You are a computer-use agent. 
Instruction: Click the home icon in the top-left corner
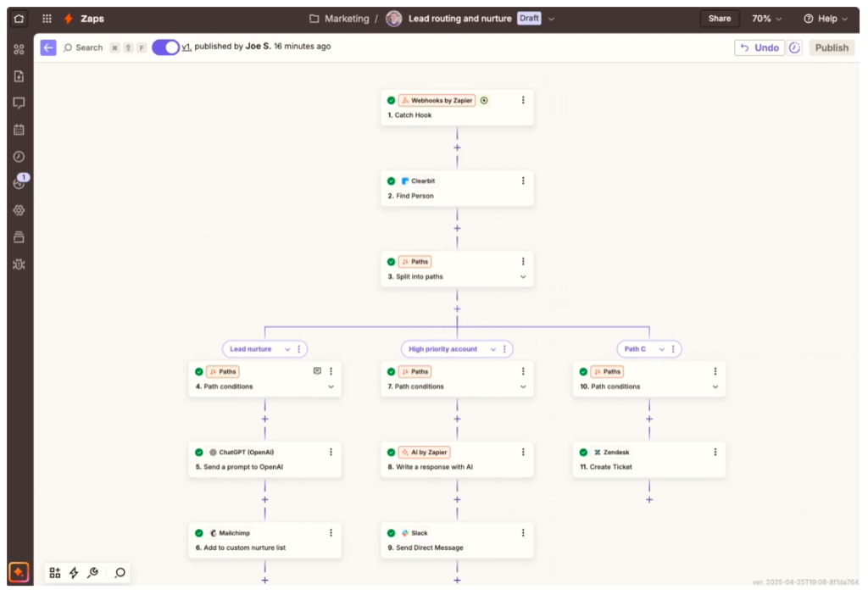[x=19, y=18]
